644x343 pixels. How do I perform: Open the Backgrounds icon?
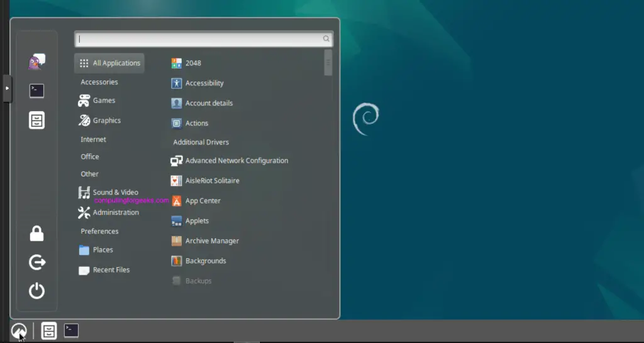pos(177,261)
